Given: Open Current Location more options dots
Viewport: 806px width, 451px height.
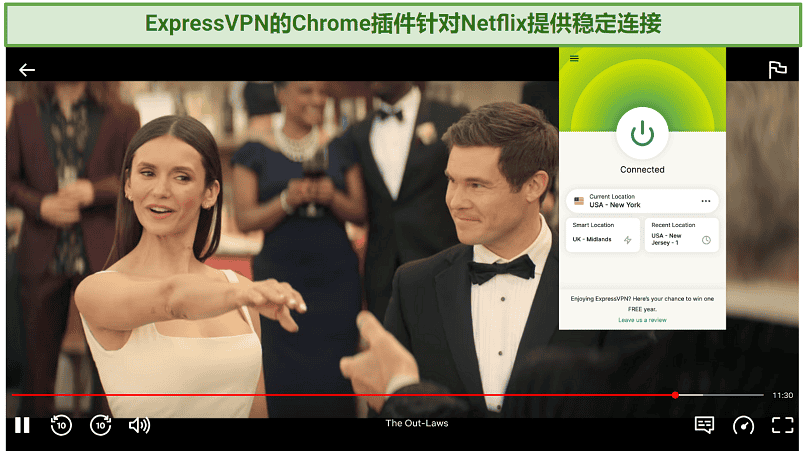Looking at the screenshot, I should [706, 201].
